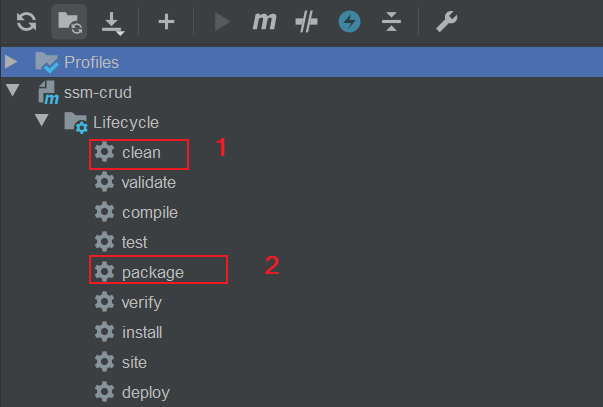Viewport: 603px width, 407px height.
Task: Select the package lifecycle phase
Action: [x=153, y=273]
